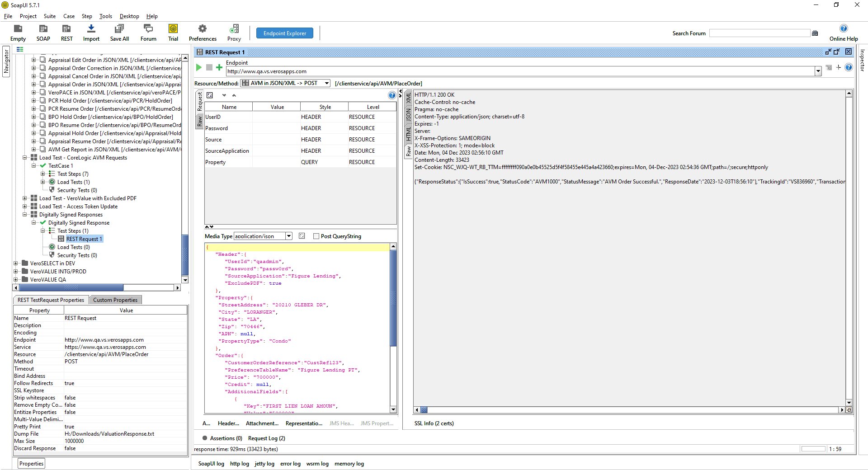Click the green add endpoint plus icon
Image resolution: width=868 pixels, height=470 pixels.
(x=219, y=67)
